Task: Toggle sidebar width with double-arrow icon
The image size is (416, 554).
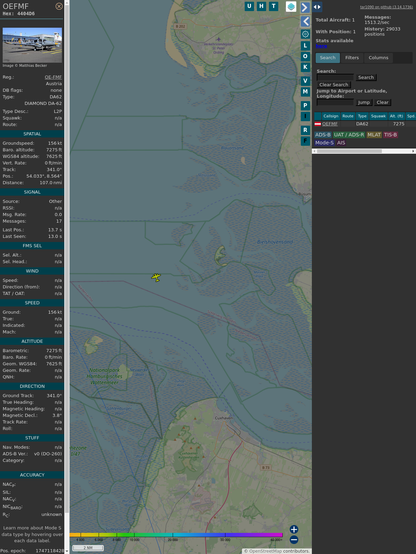Action: [x=317, y=7]
